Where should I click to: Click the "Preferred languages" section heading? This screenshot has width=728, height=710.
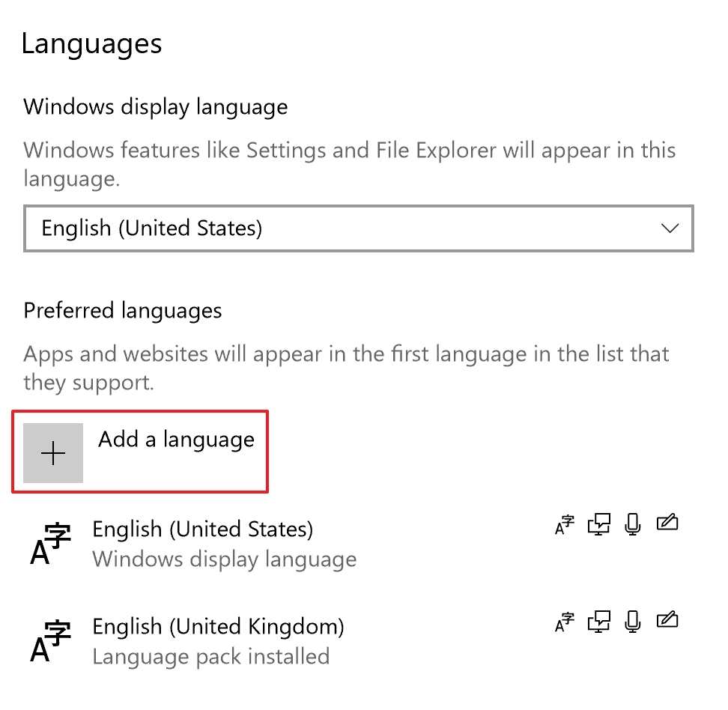[x=123, y=311]
